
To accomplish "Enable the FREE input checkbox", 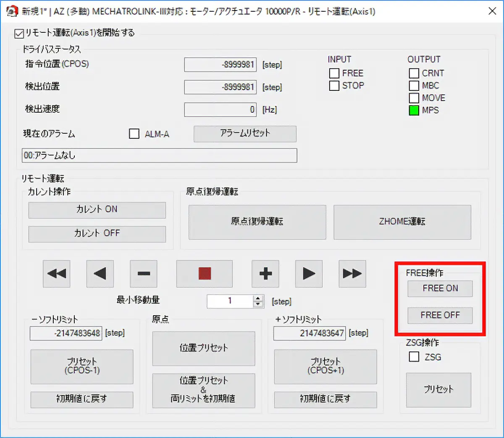I will [x=334, y=73].
